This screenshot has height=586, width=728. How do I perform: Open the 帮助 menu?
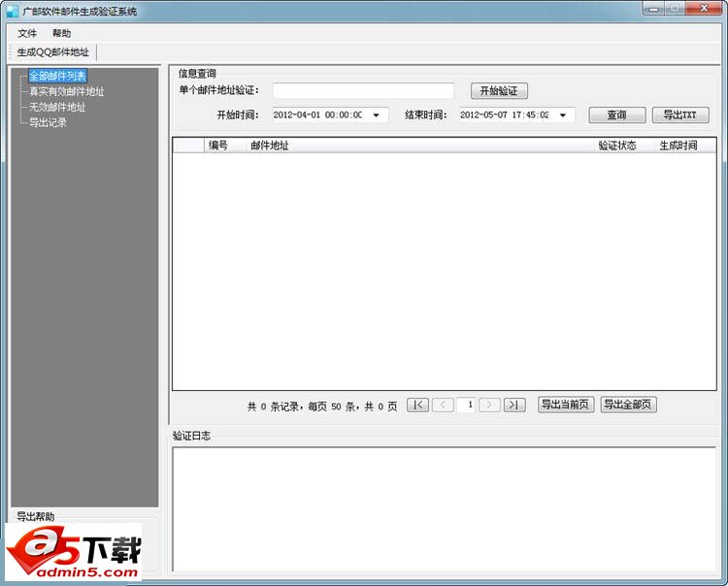pyautogui.click(x=61, y=33)
